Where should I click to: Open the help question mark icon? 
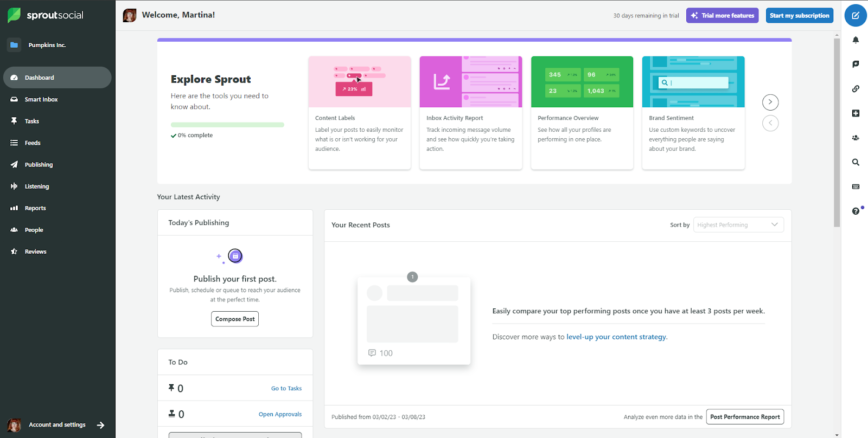tap(856, 211)
